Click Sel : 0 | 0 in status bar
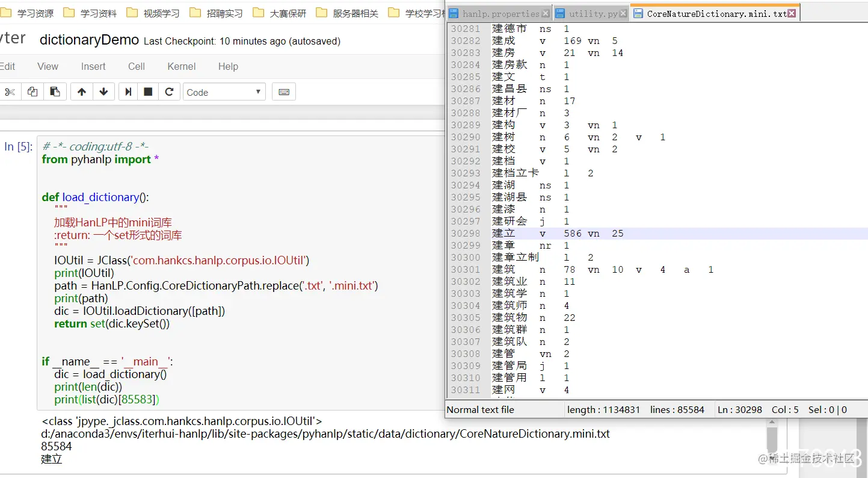 point(828,410)
